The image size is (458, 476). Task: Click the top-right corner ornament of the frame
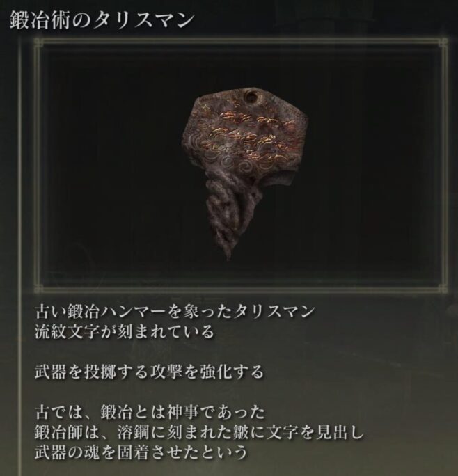(443, 42)
